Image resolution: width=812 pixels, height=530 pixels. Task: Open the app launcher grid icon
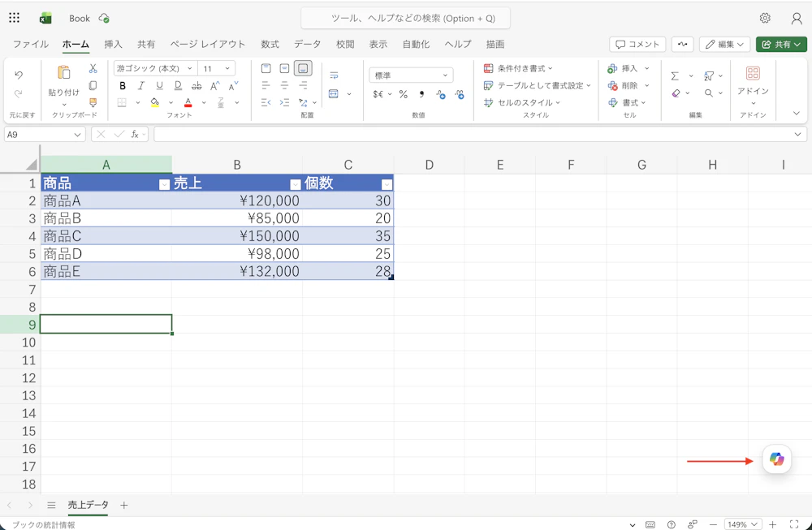coord(14,18)
